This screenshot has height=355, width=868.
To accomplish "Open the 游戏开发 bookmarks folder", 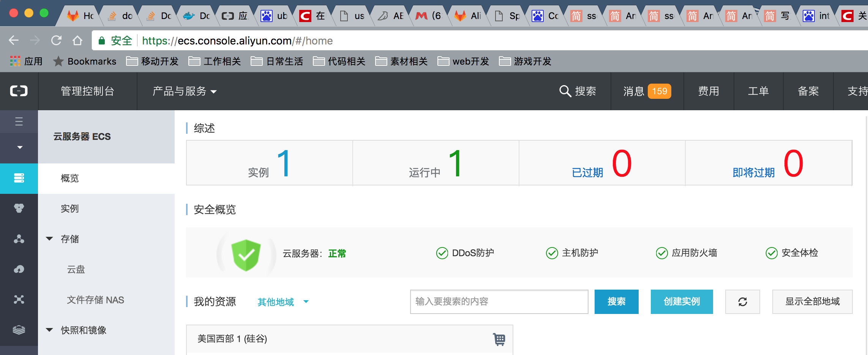I will pos(525,61).
